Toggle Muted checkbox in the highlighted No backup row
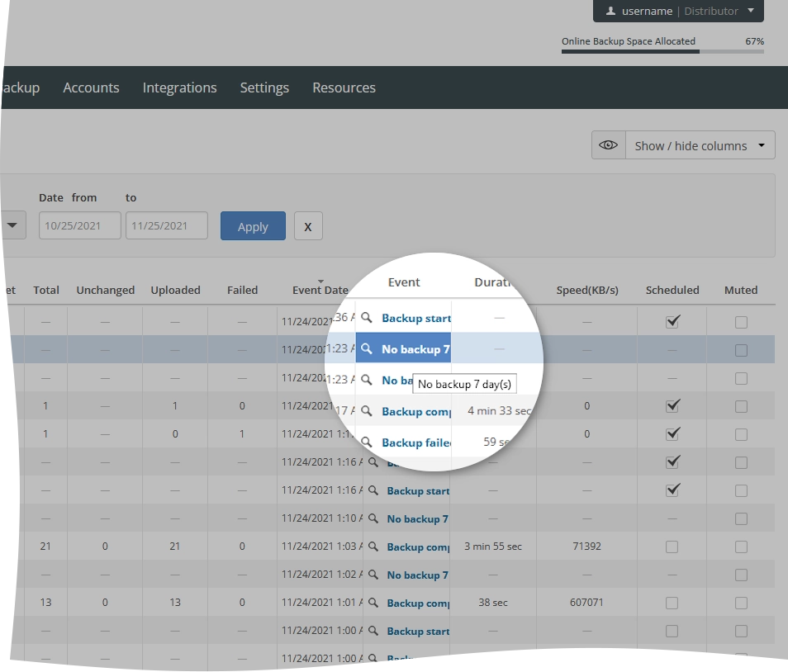 [741, 350]
